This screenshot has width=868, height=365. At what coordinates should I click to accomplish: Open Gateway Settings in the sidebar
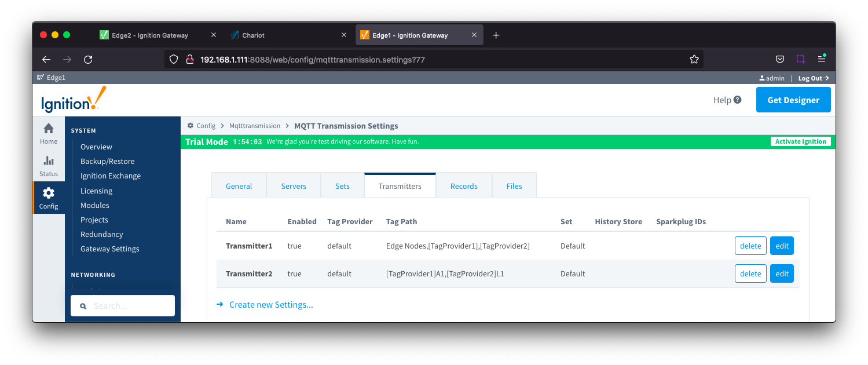pos(110,249)
